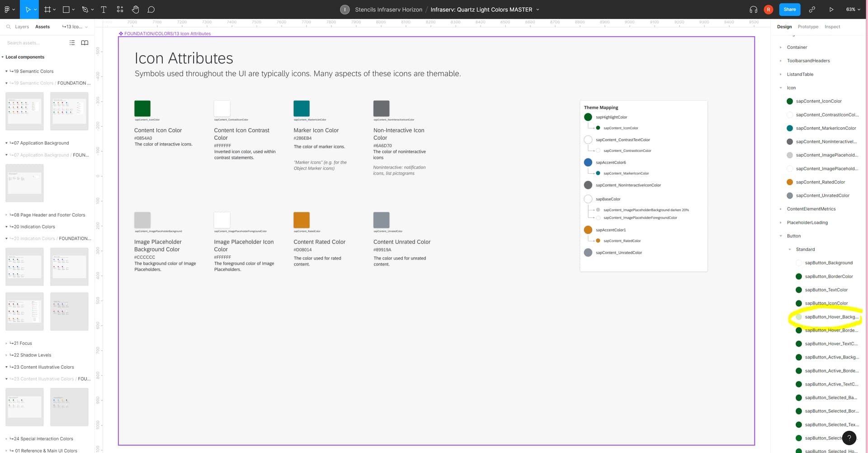Expand 21 Focus group
Viewport: 868px width, 453px height.
6,343
